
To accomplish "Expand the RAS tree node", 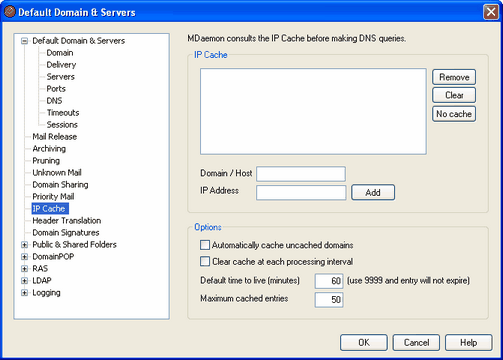I will point(24,269).
